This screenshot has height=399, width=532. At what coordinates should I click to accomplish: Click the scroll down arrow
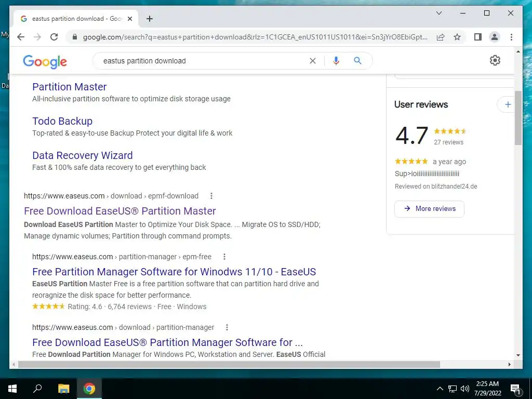518,355
